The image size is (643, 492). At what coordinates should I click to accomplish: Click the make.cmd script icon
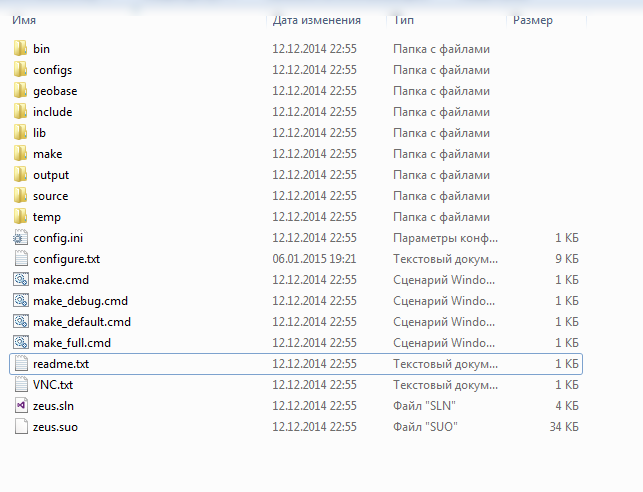[x=21, y=280]
